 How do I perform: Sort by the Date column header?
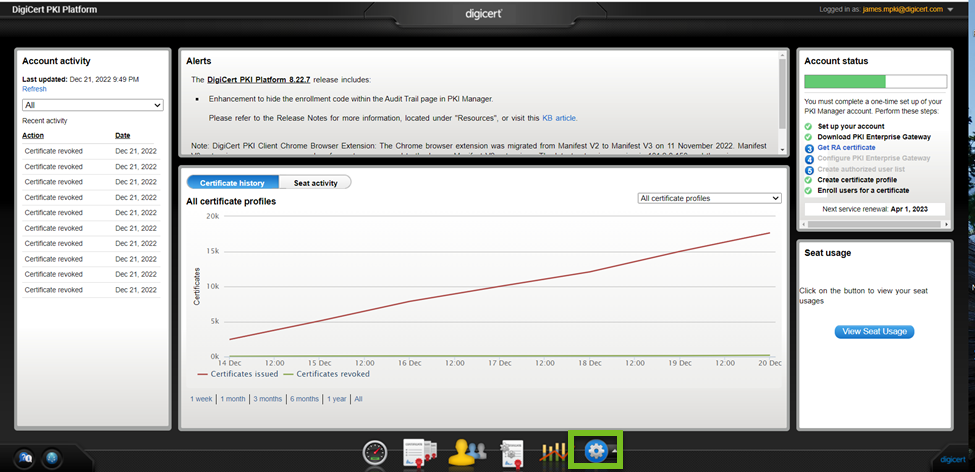pos(122,136)
